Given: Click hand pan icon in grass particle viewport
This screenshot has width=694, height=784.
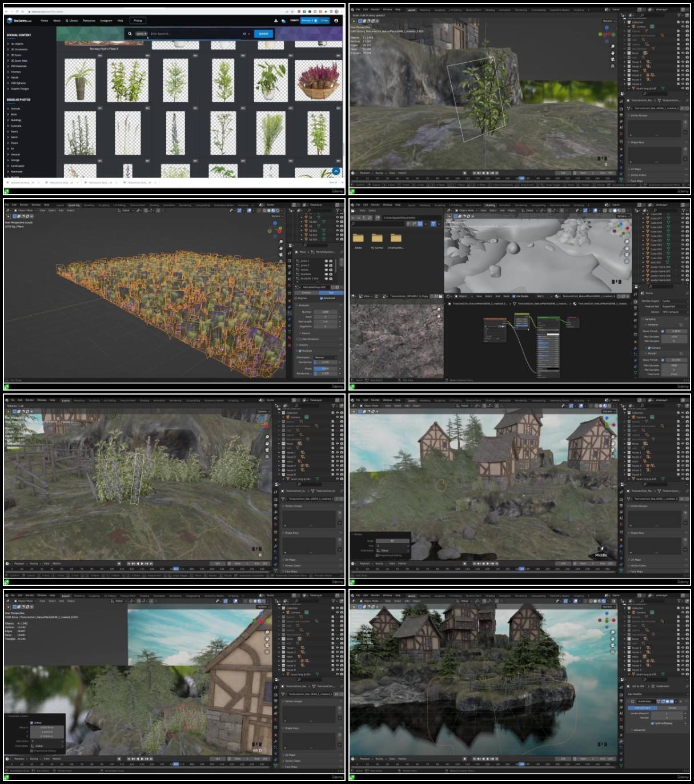Looking at the screenshot, I should click(281, 249).
